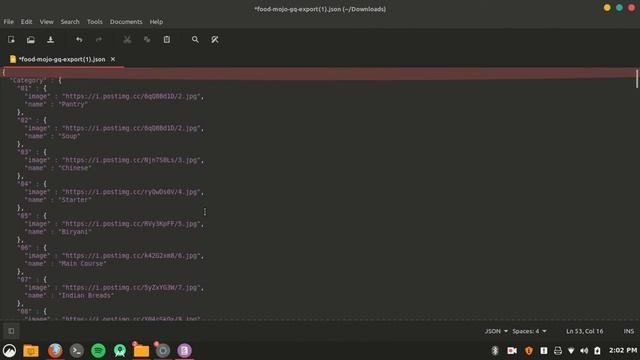The width and height of the screenshot is (640, 360).
Task: Open the Edit menu
Action: (x=27, y=22)
